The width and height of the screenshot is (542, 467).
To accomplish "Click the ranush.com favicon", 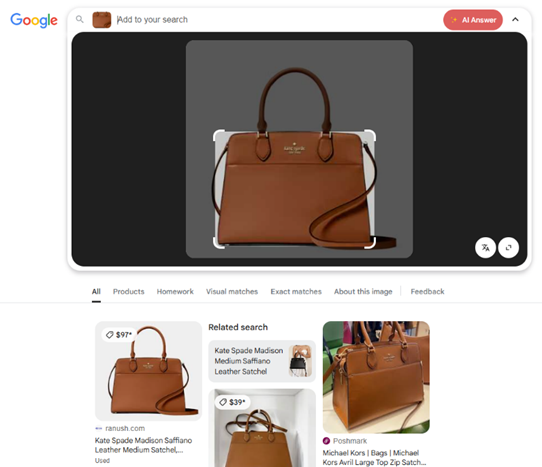I will (x=99, y=428).
